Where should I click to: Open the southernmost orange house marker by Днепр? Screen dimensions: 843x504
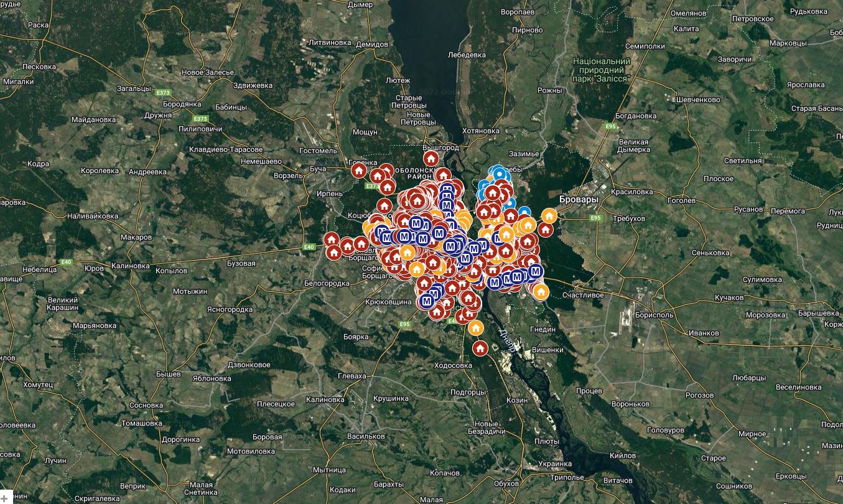point(476,328)
